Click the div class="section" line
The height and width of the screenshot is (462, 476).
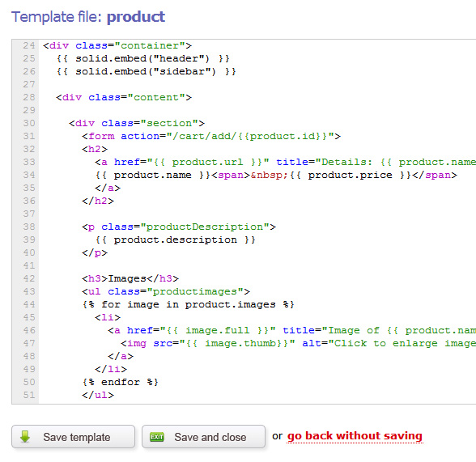137,123
